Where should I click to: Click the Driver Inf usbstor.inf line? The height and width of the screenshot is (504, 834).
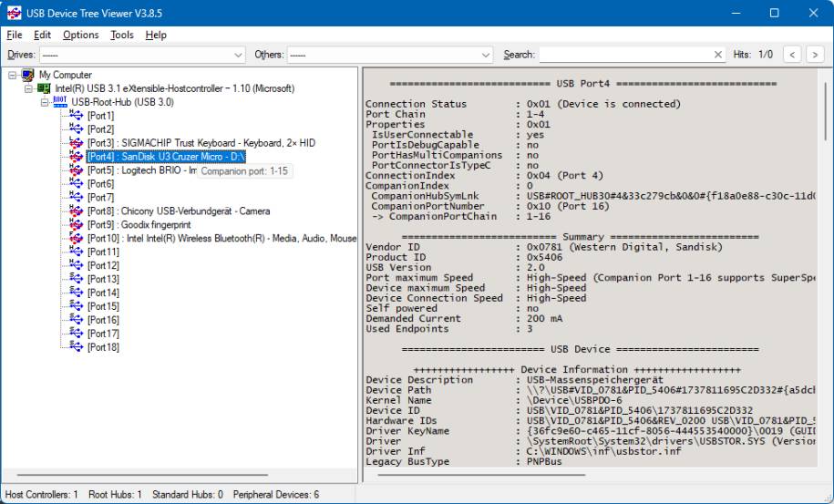click(x=523, y=451)
